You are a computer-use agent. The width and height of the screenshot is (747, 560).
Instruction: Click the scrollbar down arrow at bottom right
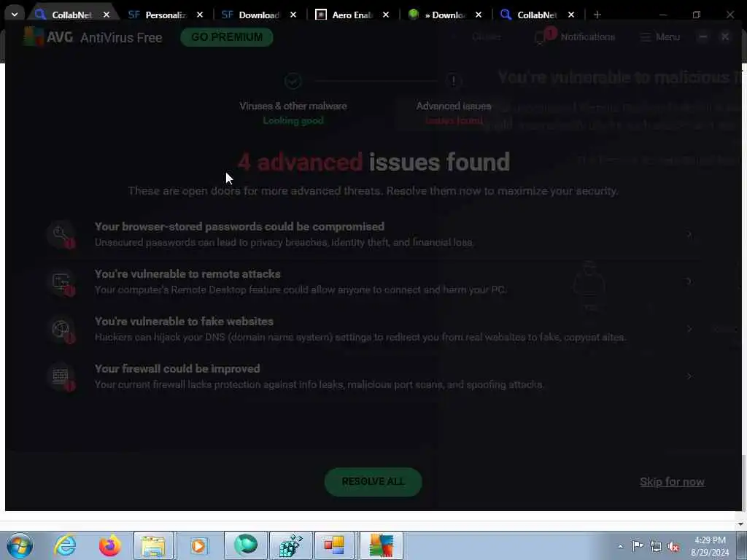(741, 525)
